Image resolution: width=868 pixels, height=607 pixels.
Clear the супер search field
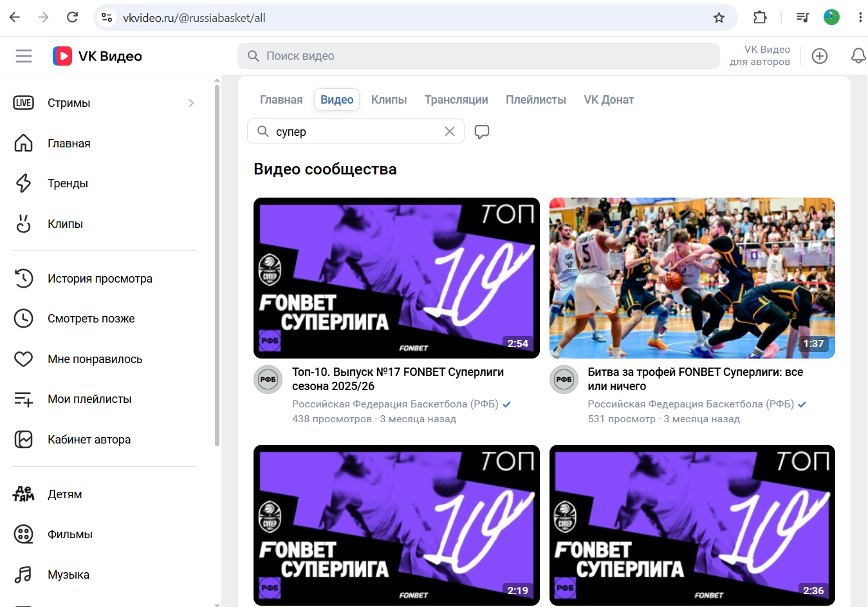450,131
